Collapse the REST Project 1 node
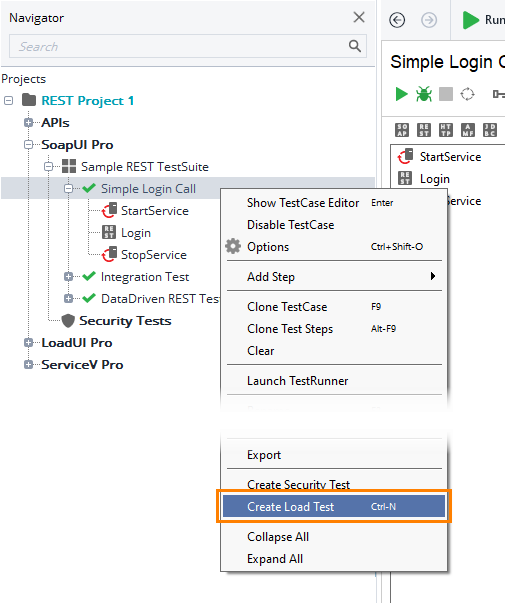The image size is (505, 603). 8,101
